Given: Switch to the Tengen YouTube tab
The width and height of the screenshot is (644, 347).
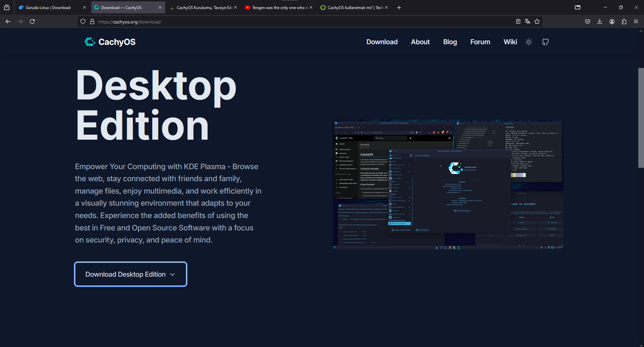Looking at the screenshot, I should pyautogui.click(x=279, y=7).
